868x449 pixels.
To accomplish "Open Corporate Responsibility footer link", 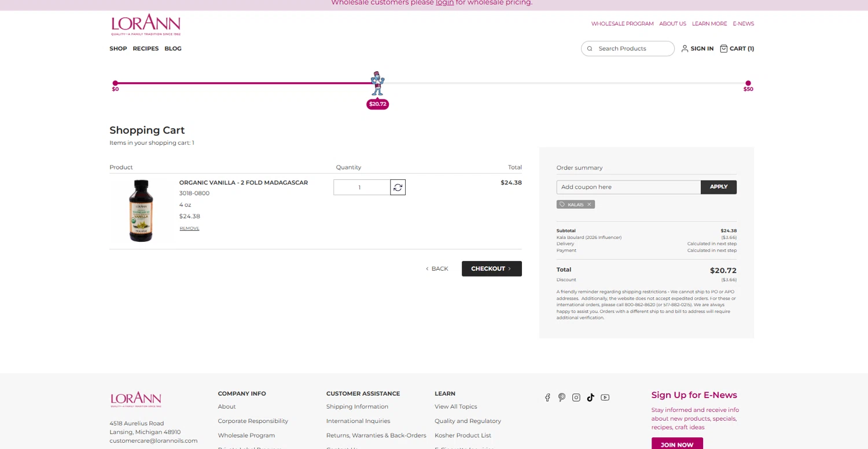I will [253, 421].
